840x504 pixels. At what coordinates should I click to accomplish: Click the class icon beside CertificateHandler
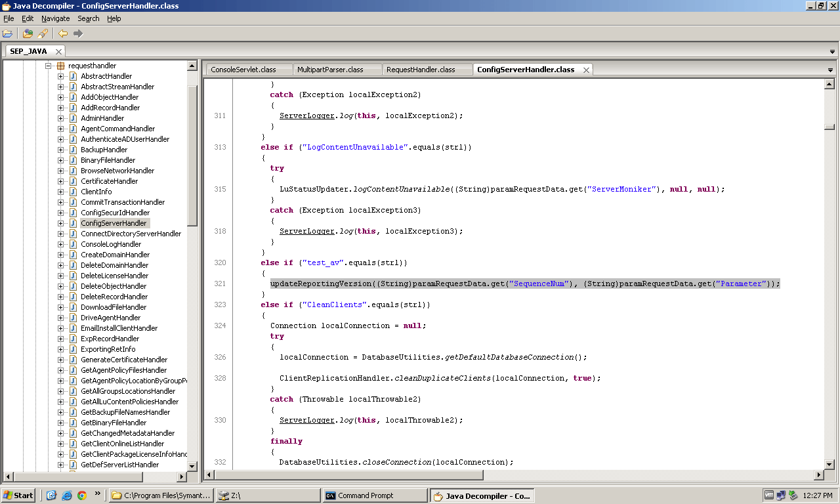pos(73,181)
